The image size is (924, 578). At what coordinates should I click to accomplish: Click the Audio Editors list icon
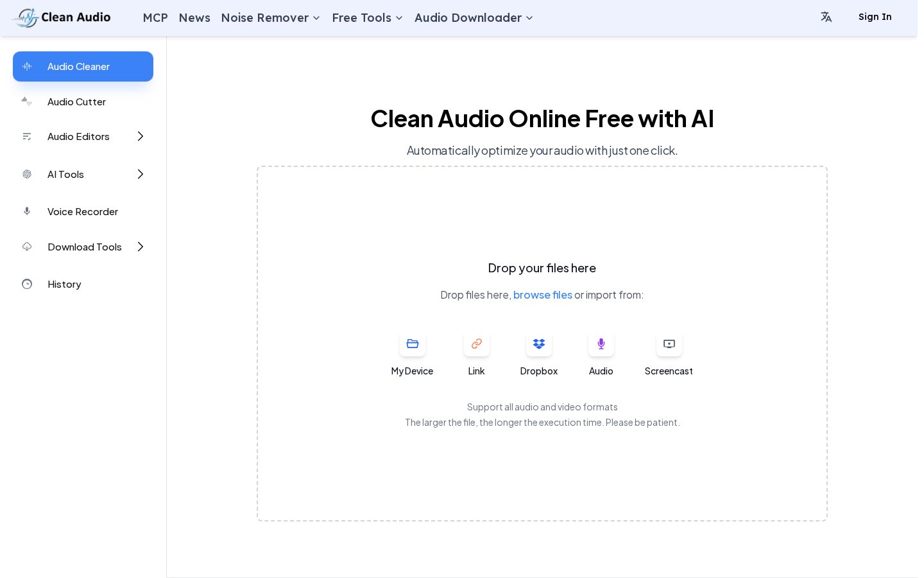[x=27, y=136]
